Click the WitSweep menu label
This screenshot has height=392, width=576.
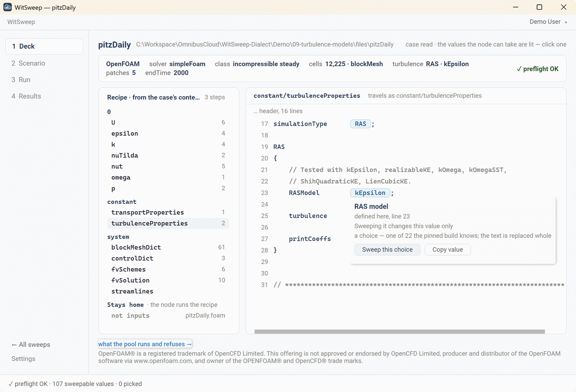coord(21,22)
